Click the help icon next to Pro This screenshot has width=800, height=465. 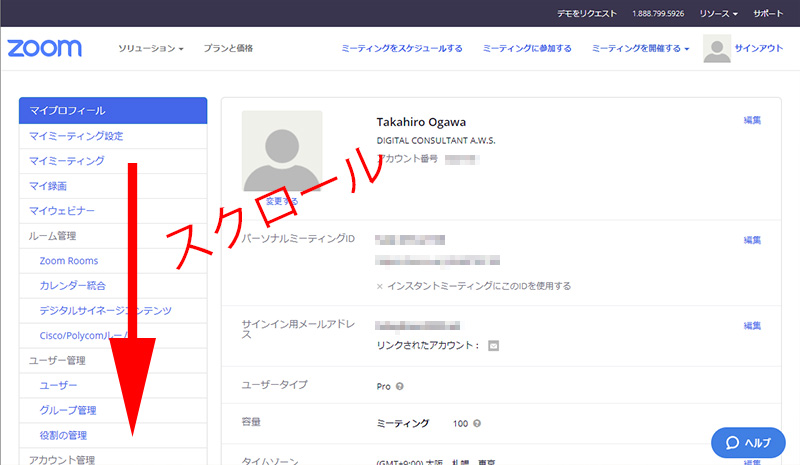[400, 385]
